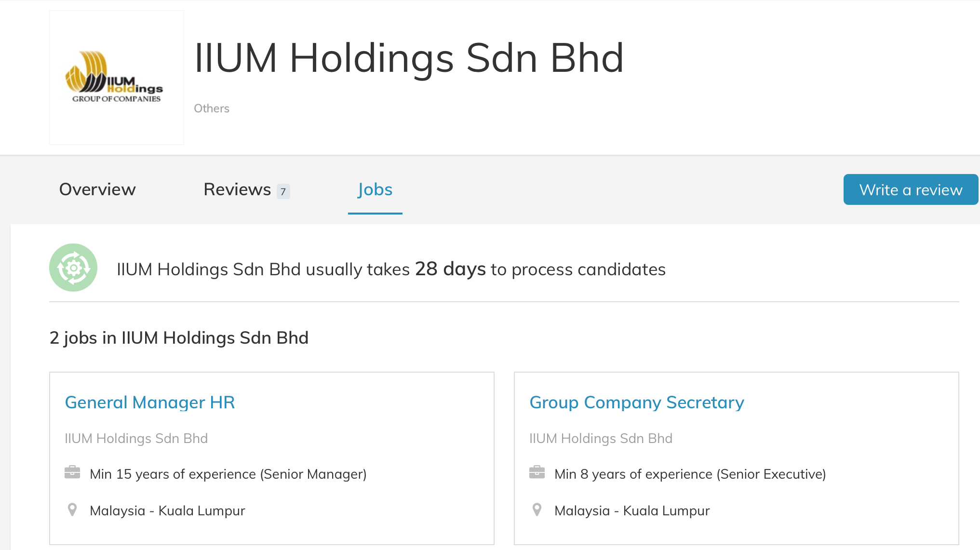Screen dimensions: 980x550
Task: Click location pin icon in General Manager HR card
Action: point(72,510)
